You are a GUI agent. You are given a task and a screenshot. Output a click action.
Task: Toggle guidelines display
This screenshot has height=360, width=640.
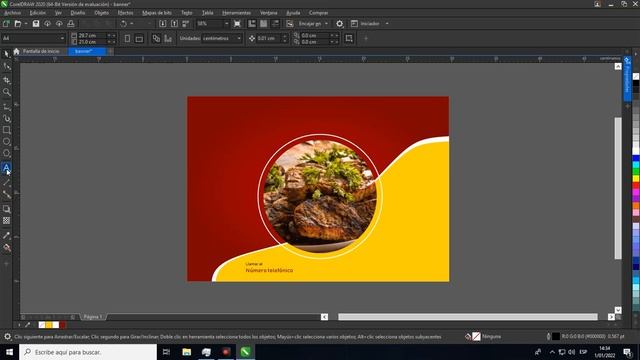[276, 24]
